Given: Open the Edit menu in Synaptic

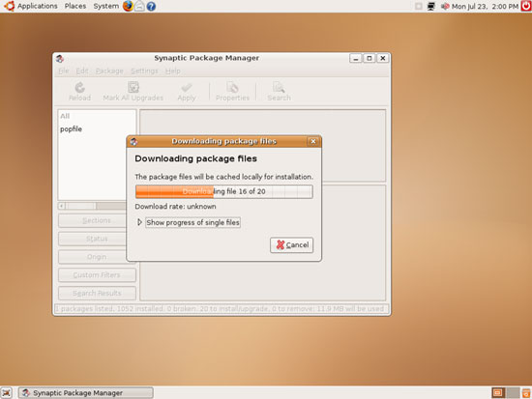Looking at the screenshot, I should tap(82, 71).
